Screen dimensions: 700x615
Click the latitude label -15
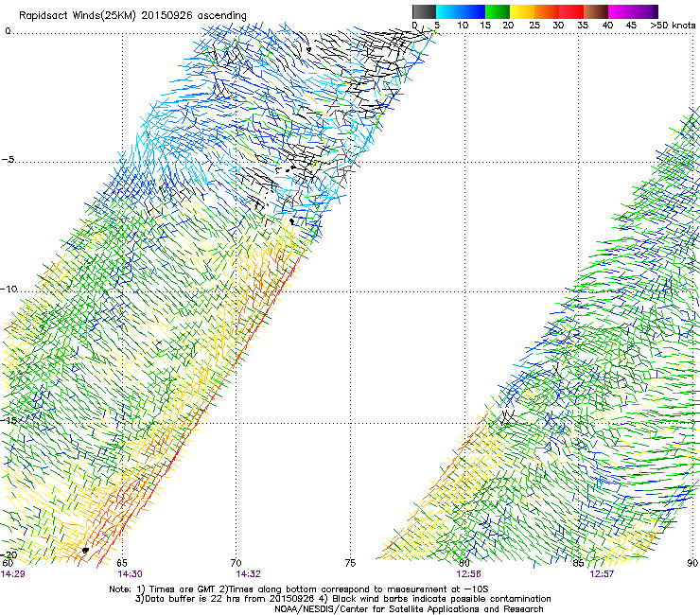click(9, 420)
